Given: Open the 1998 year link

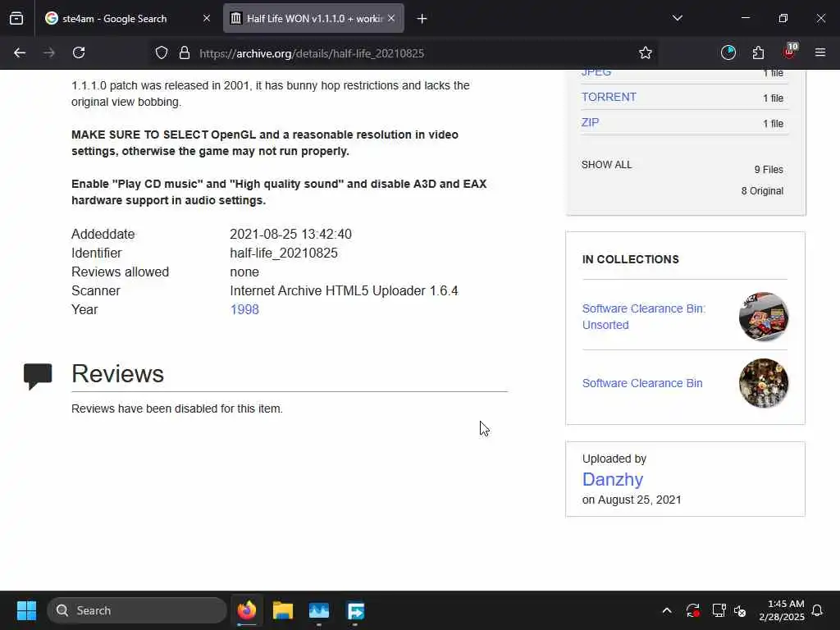Looking at the screenshot, I should [x=244, y=309].
